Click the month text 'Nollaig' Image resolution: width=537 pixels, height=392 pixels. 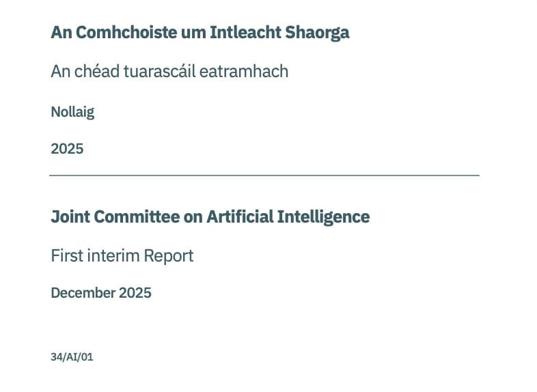click(x=72, y=112)
